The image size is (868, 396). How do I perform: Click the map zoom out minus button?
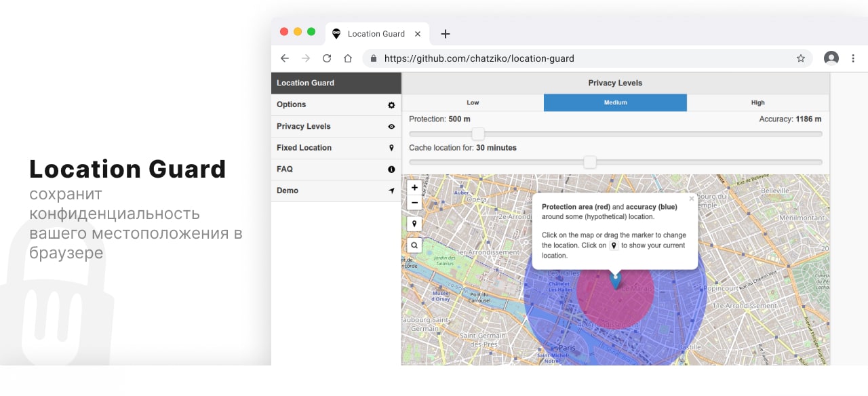[414, 203]
